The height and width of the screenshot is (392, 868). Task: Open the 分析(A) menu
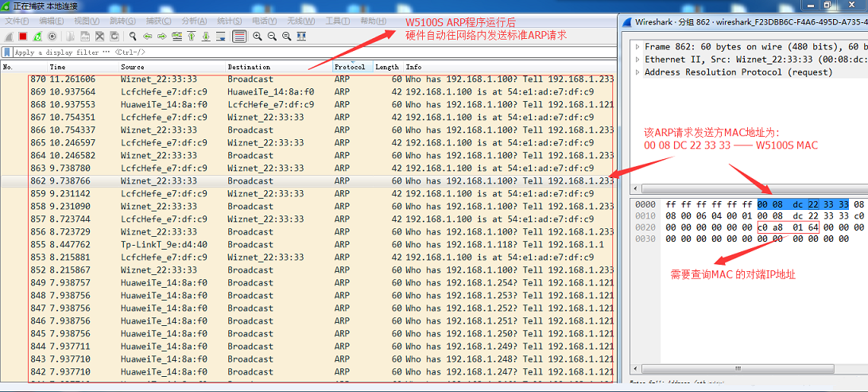pyautogui.click(x=194, y=21)
